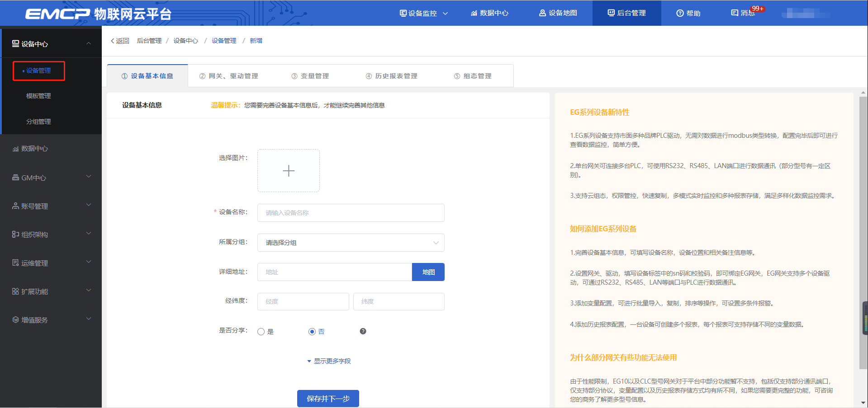Select the 是 radio button for sharing
The height and width of the screenshot is (408, 868).
tap(261, 331)
